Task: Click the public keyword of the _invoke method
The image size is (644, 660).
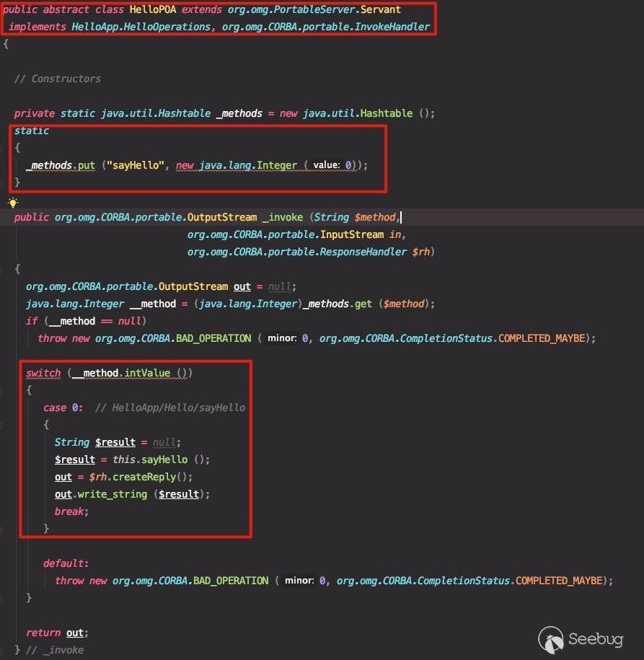Action: (x=32, y=217)
